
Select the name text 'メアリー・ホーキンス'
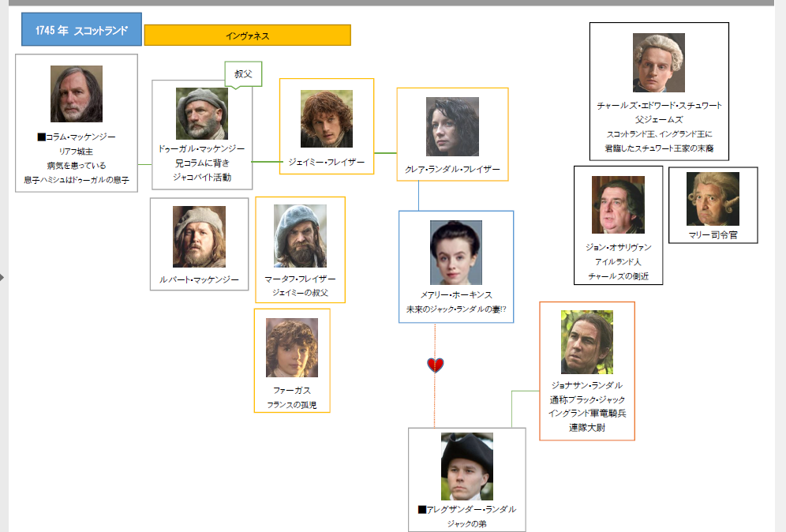pos(456,295)
